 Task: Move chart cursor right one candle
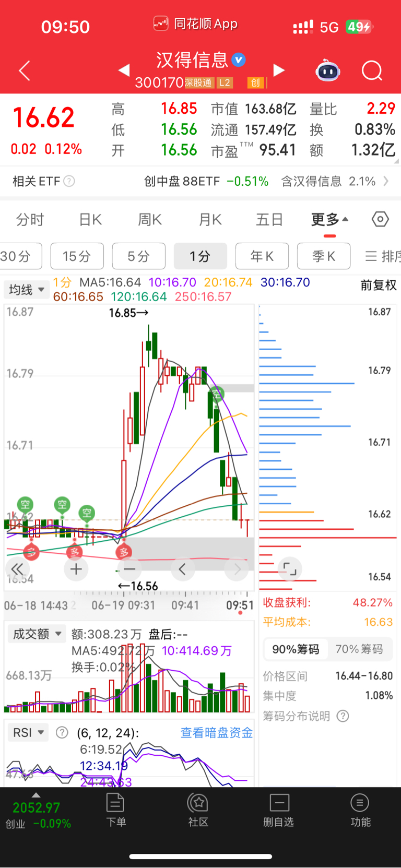tap(237, 569)
